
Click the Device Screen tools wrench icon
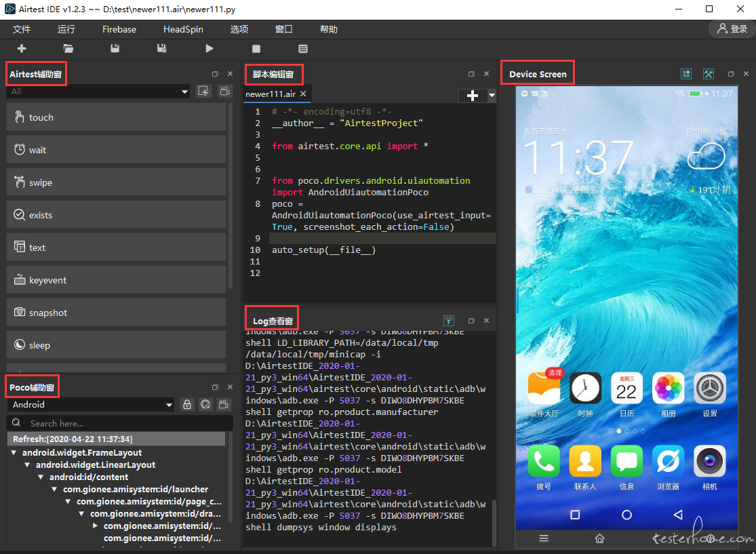[709, 74]
